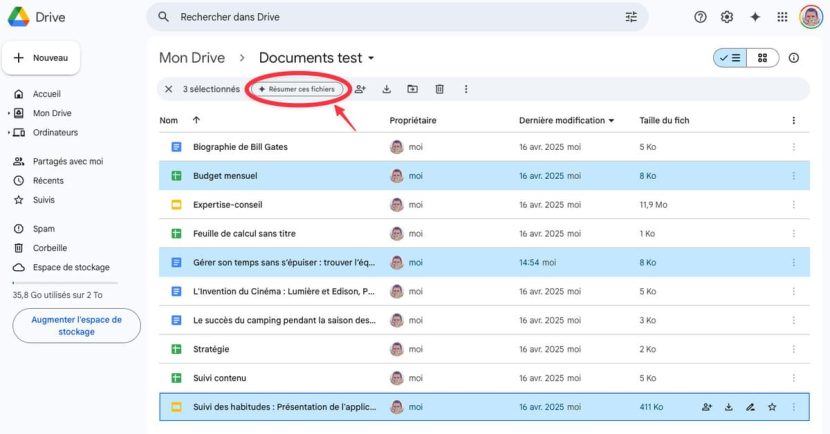This screenshot has width=830, height=434.
Task: Clear the selection of 3 files
Action: tap(168, 89)
